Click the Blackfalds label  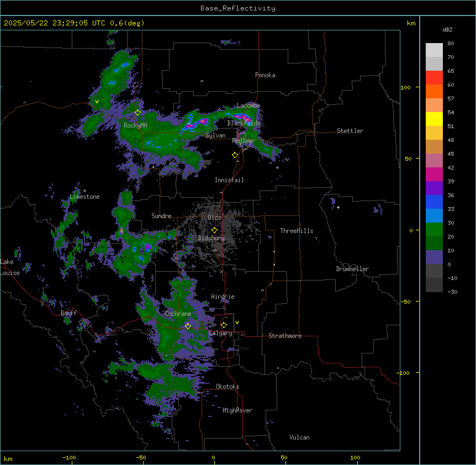click(244, 123)
